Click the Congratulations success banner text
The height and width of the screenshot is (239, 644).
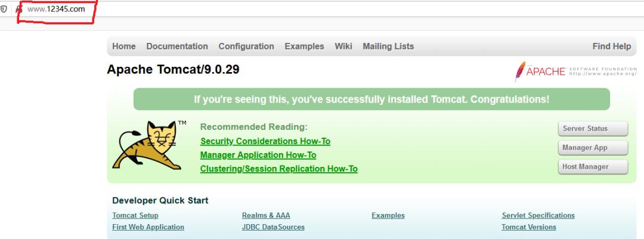(371, 100)
